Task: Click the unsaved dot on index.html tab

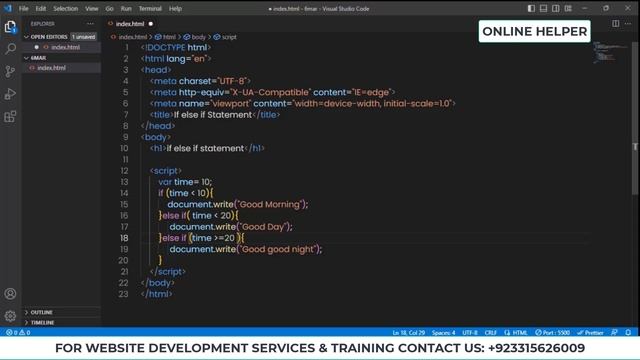Action: [151, 24]
